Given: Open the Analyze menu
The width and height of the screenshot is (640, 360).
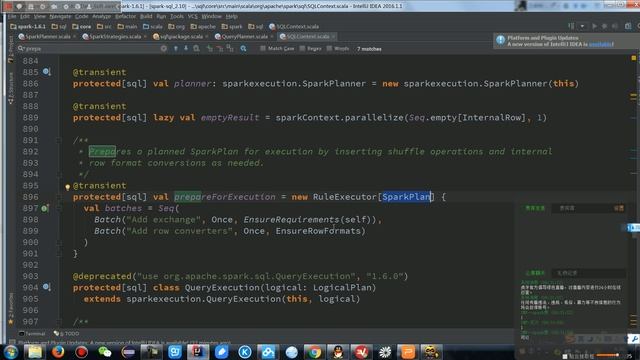Looking at the screenshot, I should tap(102, 16).
